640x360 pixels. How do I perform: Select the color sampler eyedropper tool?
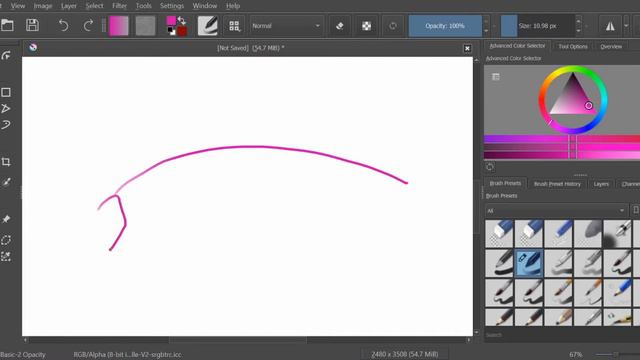pos(6,182)
